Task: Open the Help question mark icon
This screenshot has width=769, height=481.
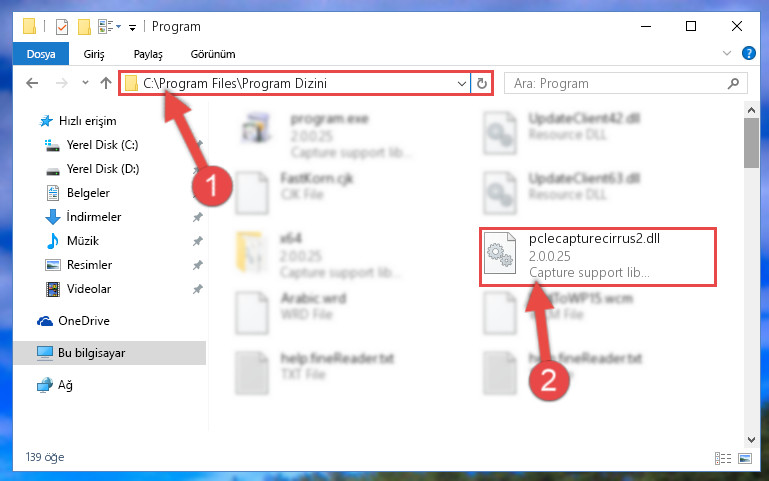Action: point(748,53)
